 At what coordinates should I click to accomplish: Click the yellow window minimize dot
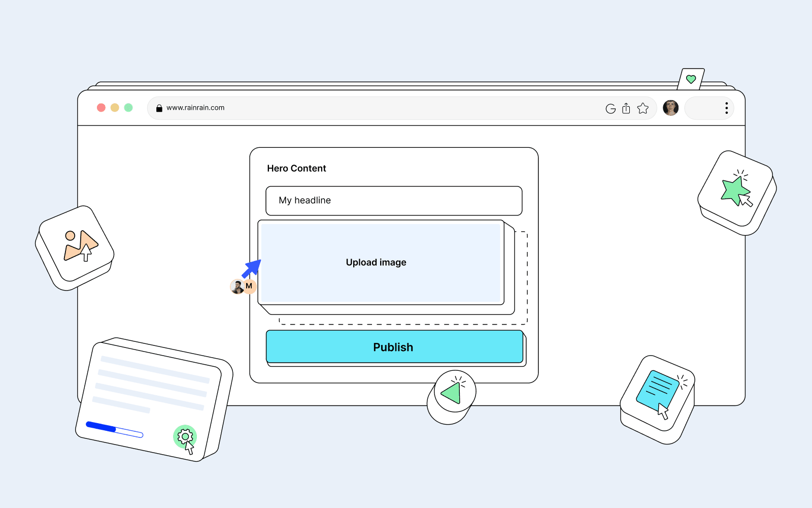(115, 108)
